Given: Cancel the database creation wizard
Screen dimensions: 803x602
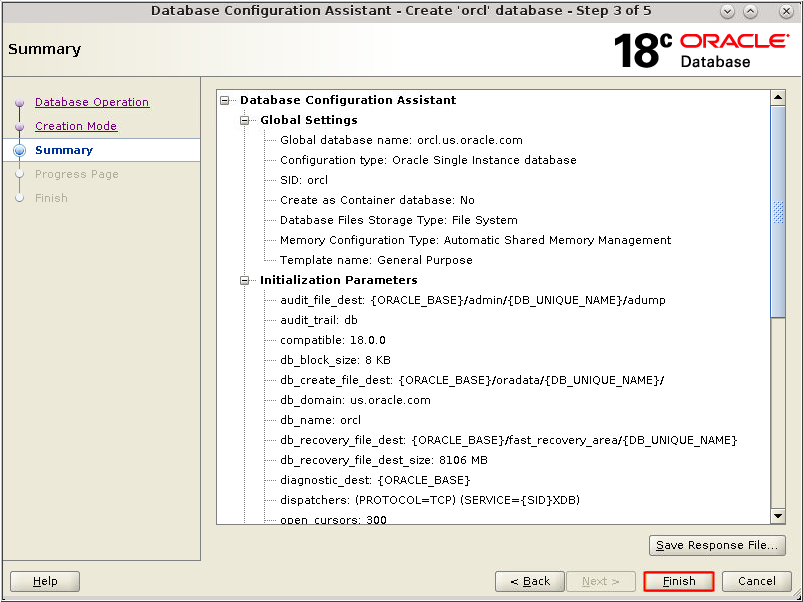Looking at the screenshot, I should tap(756, 581).
